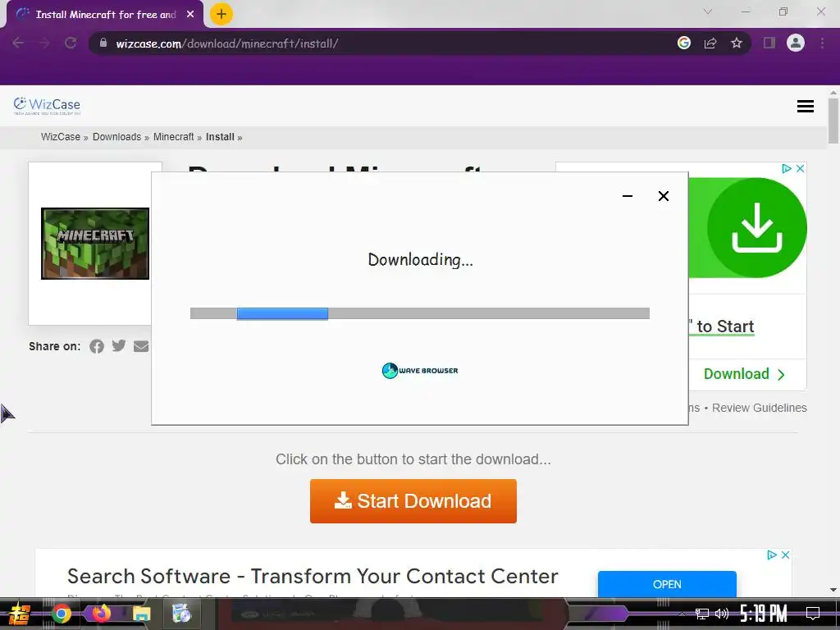Click the Start menu button

(x=20, y=614)
